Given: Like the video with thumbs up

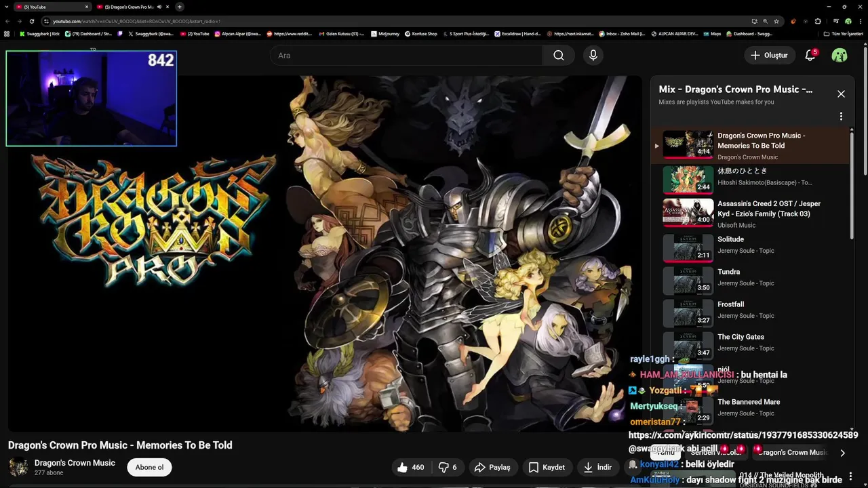Looking at the screenshot, I should click(x=411, y=467).
